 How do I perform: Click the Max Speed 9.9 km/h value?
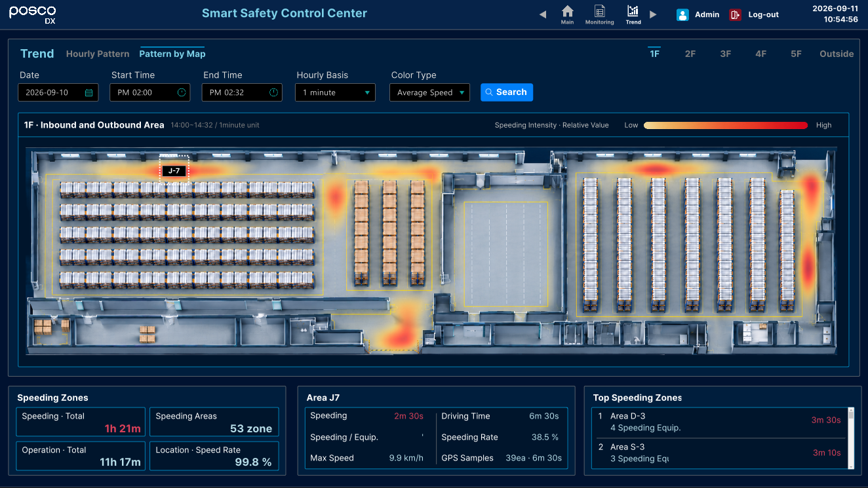click(x=406, y=458)
